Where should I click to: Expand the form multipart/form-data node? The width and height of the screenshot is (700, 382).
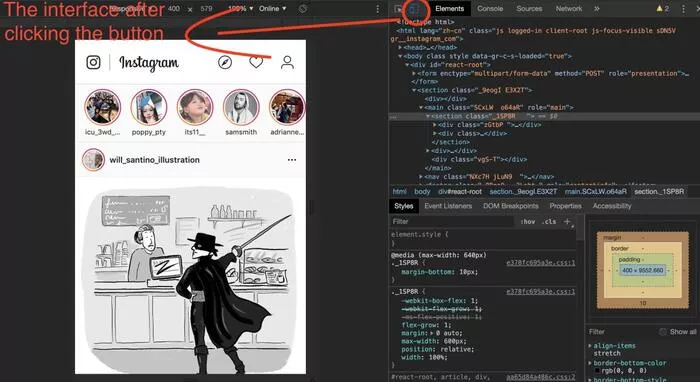[x=414, y=73]
